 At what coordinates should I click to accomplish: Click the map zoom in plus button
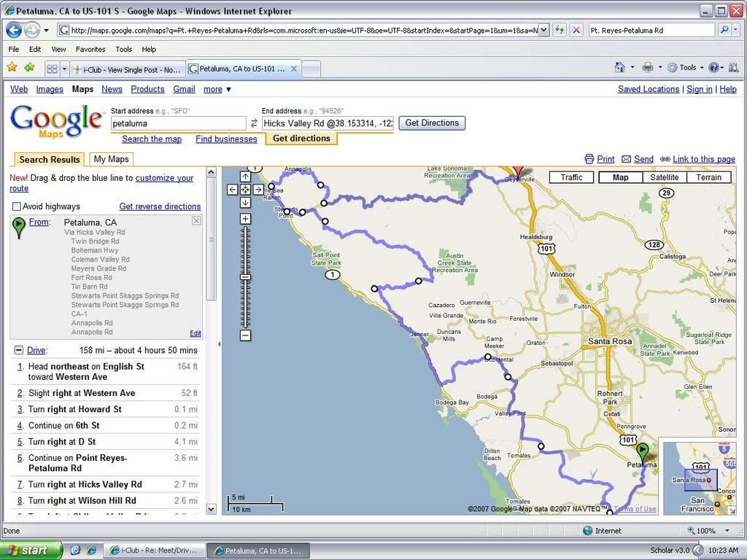click(246, 219)
